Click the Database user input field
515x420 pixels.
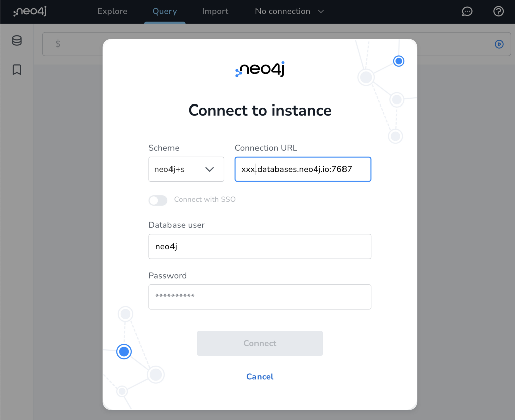tap(260, 246)
